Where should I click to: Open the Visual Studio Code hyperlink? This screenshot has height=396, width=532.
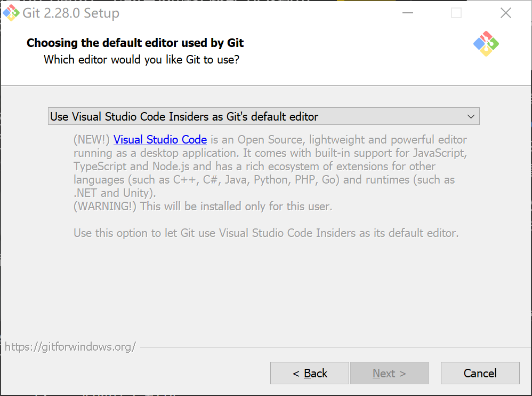coord(159,139)
